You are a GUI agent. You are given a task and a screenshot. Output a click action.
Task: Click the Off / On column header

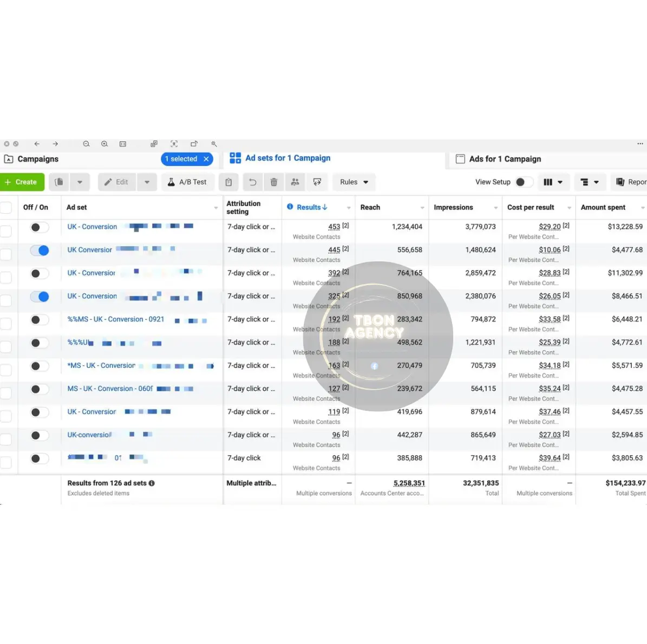(36, 207)
